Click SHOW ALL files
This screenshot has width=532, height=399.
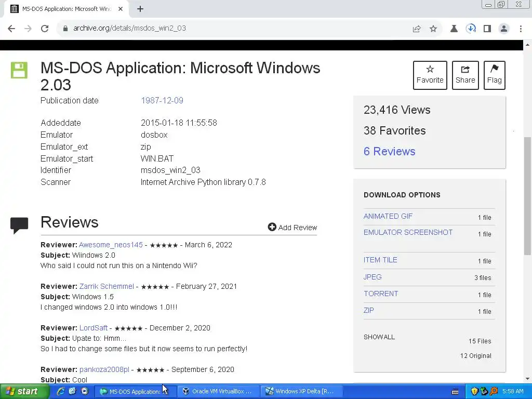tap(379, 337)
